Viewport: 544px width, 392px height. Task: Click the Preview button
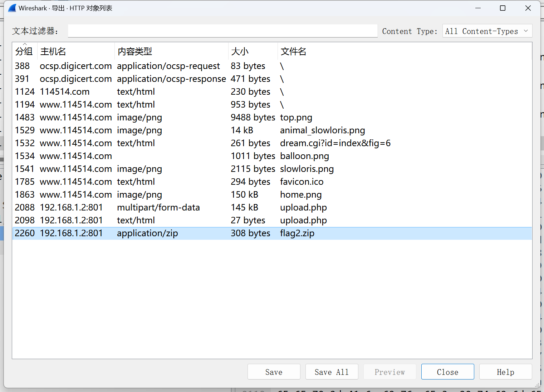(389, 372)
